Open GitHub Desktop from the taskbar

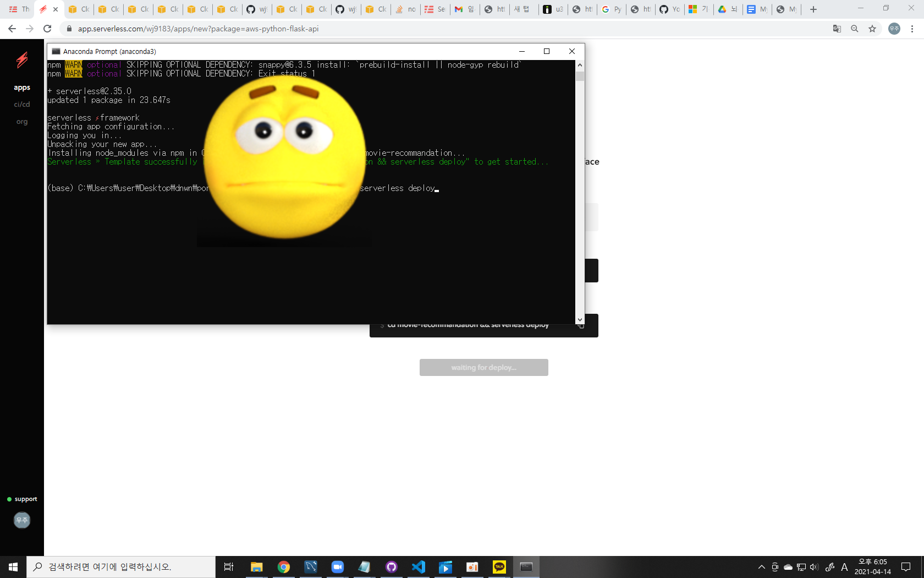click(392, 567)
